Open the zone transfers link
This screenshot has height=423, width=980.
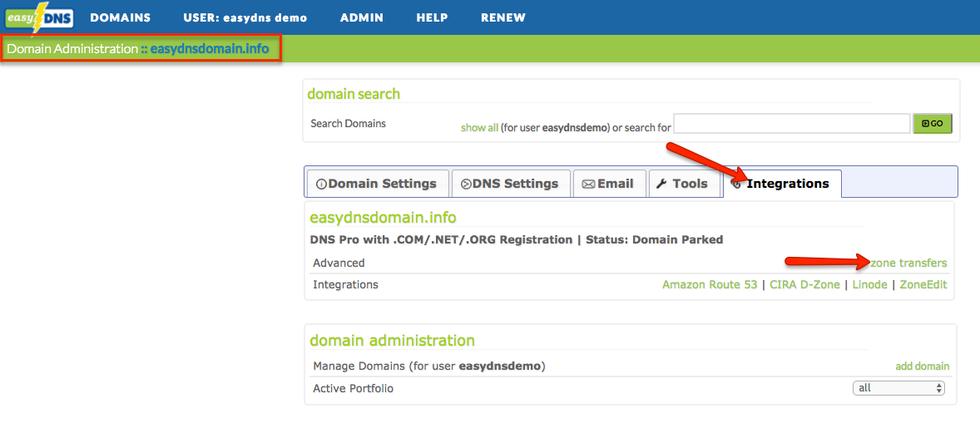[908, 263]
